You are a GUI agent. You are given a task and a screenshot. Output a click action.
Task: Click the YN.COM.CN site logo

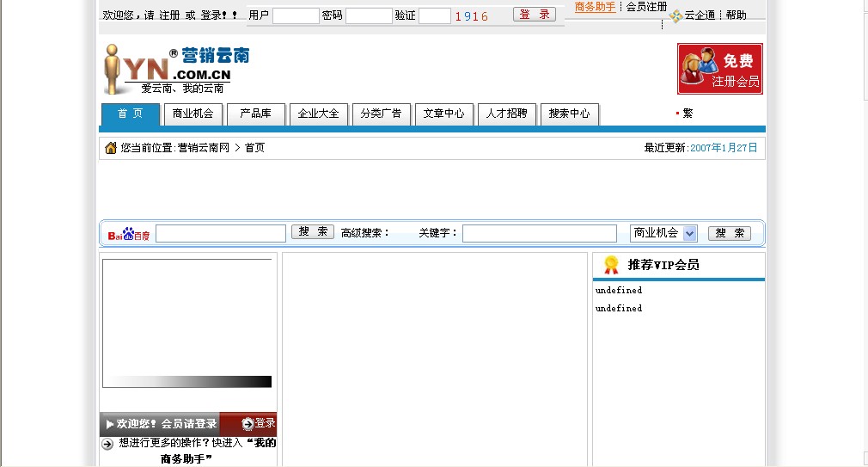[x=176, y=69]
